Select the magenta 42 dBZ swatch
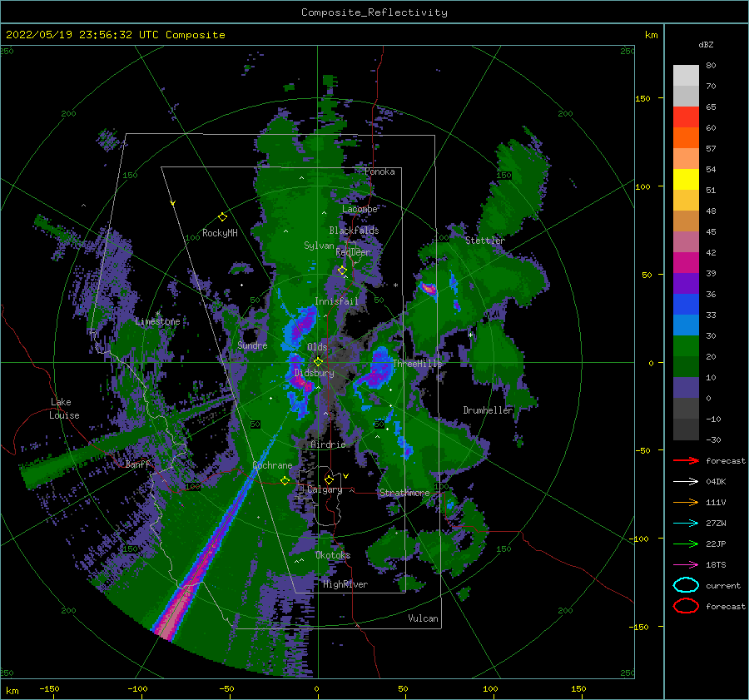Screen dimensions: 749x700 pyautogui.click(x=686, y=262)
